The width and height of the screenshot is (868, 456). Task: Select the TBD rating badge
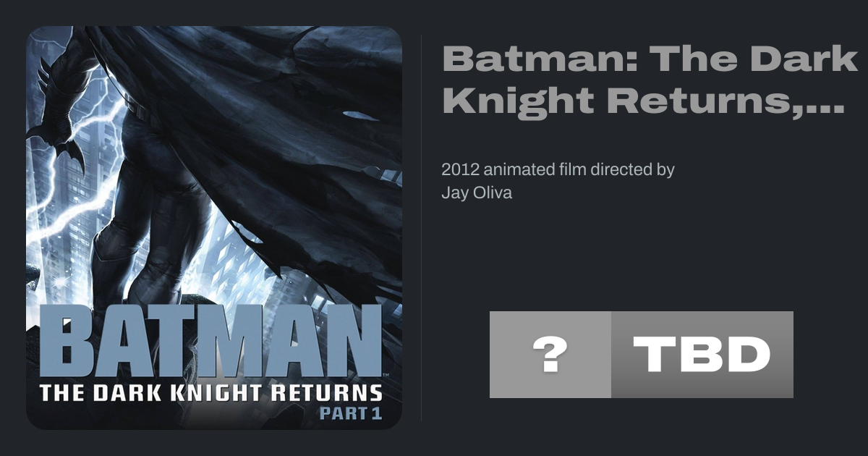click(x=702, y=355)
